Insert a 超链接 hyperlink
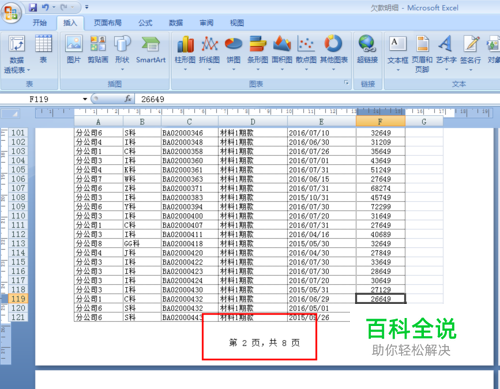Viewport: 500px width, 389px height. [367, 49]
